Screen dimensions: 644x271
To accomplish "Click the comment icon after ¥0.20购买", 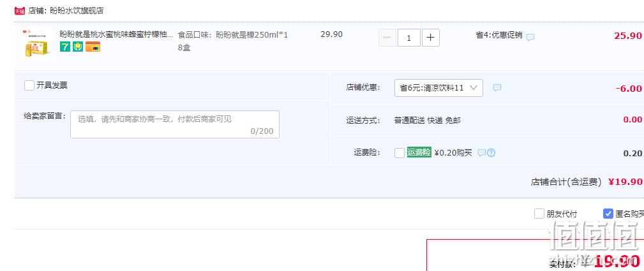I will pos(482,153).
